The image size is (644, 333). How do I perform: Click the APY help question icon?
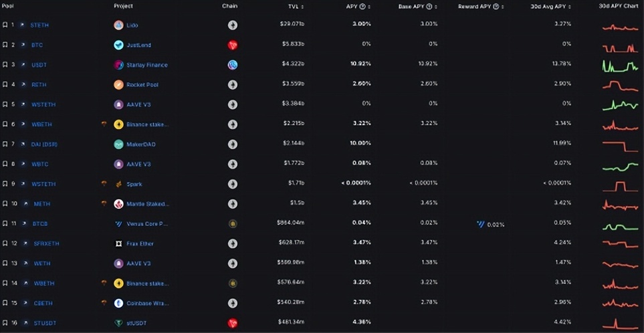point(362,7)
